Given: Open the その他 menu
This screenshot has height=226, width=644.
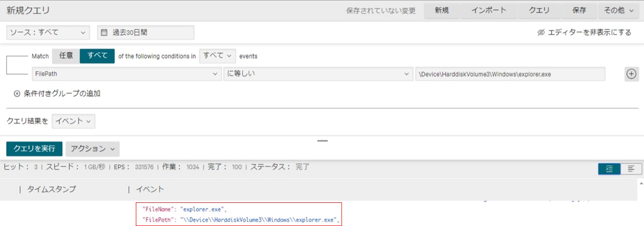Looking at the screenshot, I should tap(618, 11).
